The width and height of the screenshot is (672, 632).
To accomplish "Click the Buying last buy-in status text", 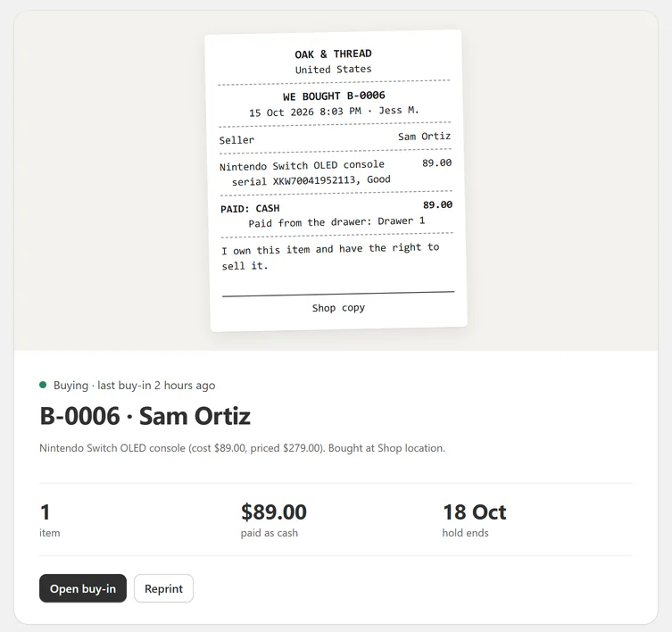I will (x=134, y=385).
